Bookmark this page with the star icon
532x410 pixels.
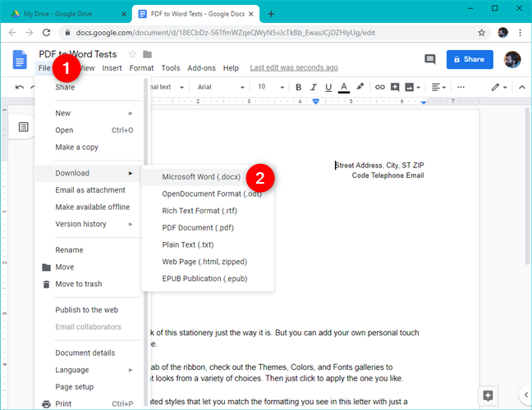tap(481, 33)
